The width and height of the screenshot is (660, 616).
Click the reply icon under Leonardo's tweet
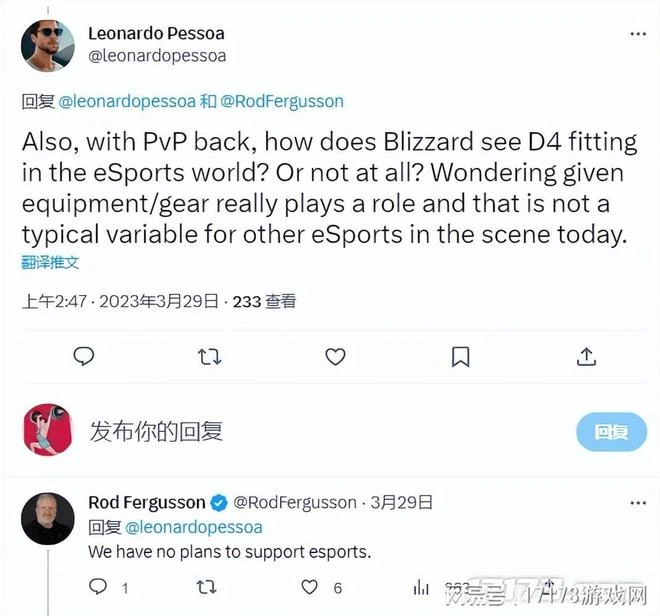pyautogui.click(x=84, y=357)
